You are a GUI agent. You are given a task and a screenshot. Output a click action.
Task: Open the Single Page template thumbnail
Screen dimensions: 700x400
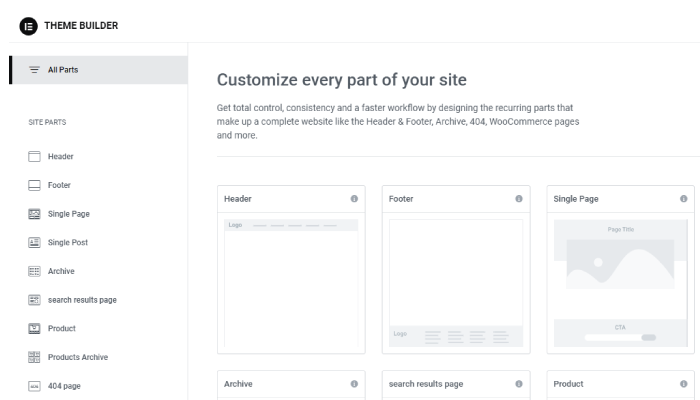coord(620,283)
